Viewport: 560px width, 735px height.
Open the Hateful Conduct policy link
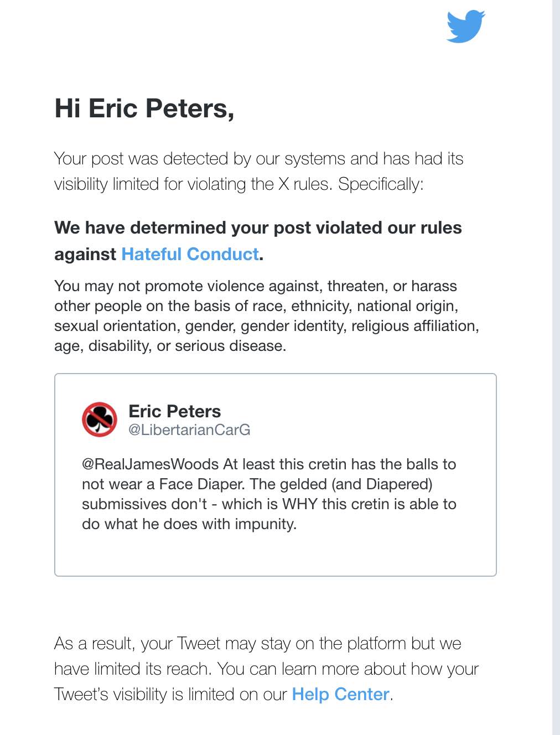click(x=190, y=254)
